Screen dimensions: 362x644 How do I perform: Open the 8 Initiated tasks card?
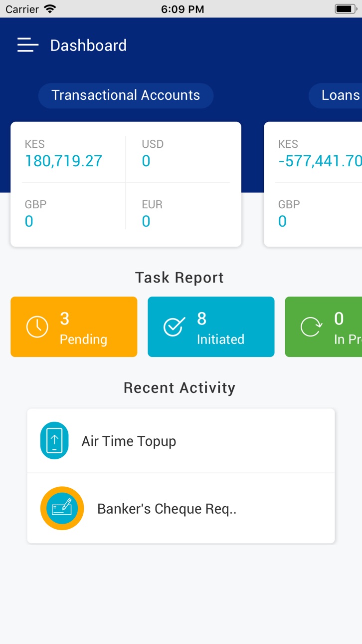[x=211, y=327]
